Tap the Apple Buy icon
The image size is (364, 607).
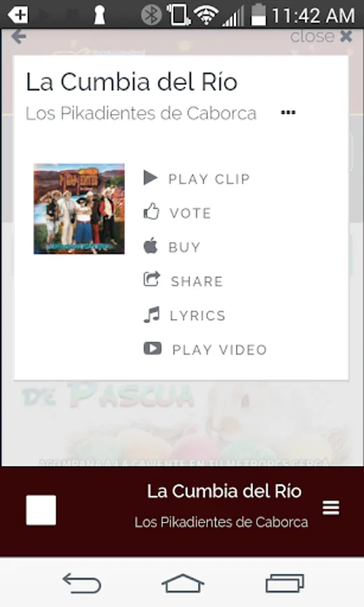click(x=150, y=245)
